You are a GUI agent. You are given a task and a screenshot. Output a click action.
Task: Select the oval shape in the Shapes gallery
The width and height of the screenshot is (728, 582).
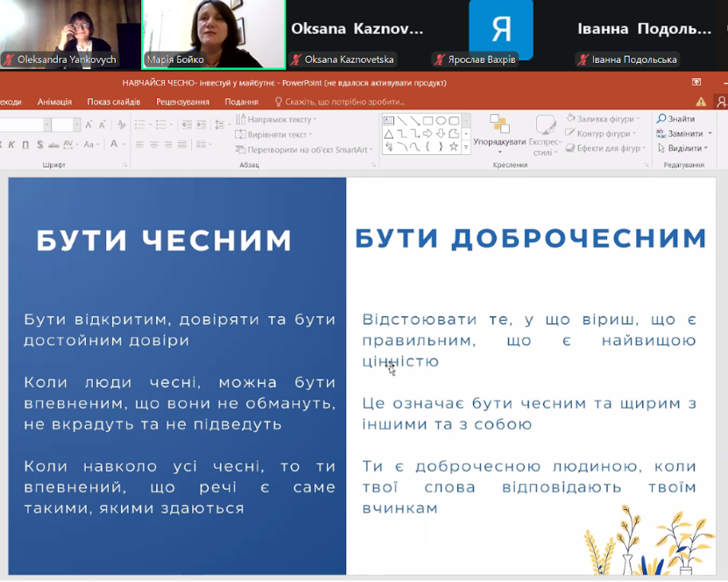pos(442,121)
